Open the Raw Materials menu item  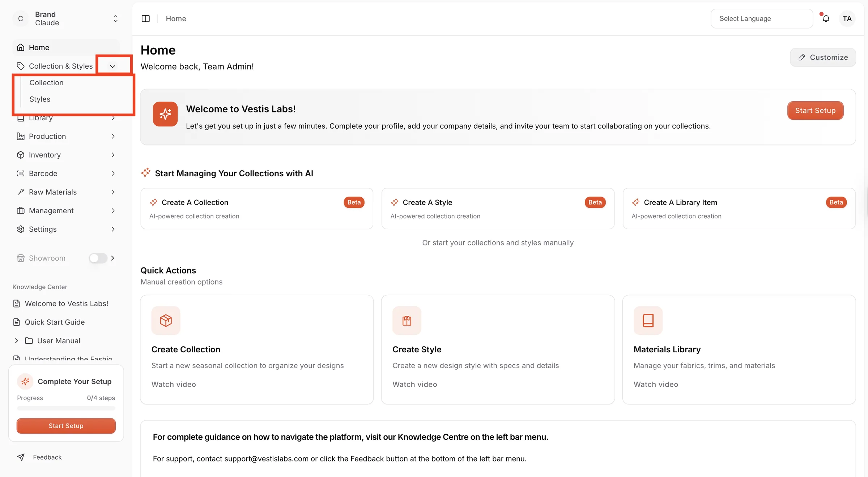66,192
